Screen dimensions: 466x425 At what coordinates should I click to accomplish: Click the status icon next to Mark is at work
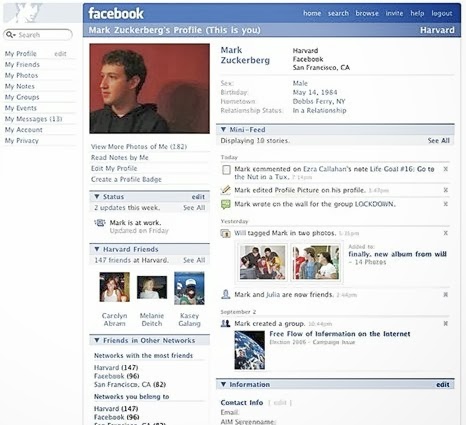pos(100,223)
